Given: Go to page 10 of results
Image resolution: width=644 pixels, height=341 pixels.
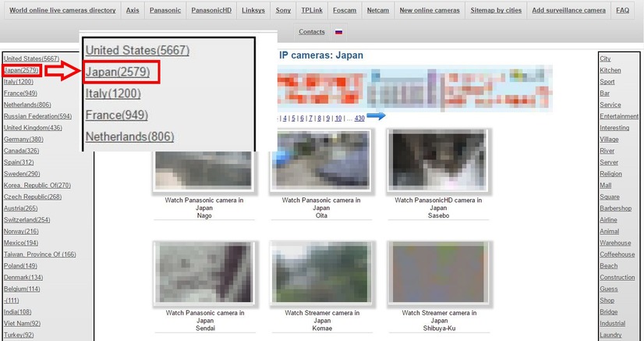Looking at the screenshot, I should (338, 119).
